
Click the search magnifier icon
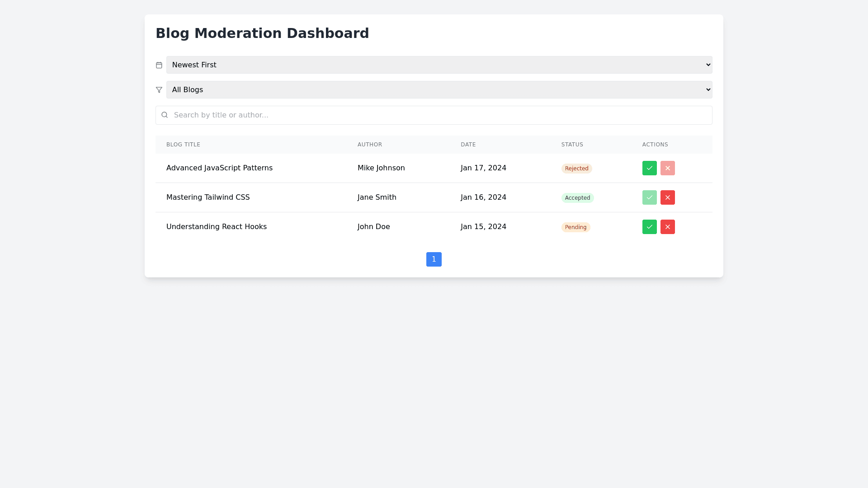[x=165, y=115]
